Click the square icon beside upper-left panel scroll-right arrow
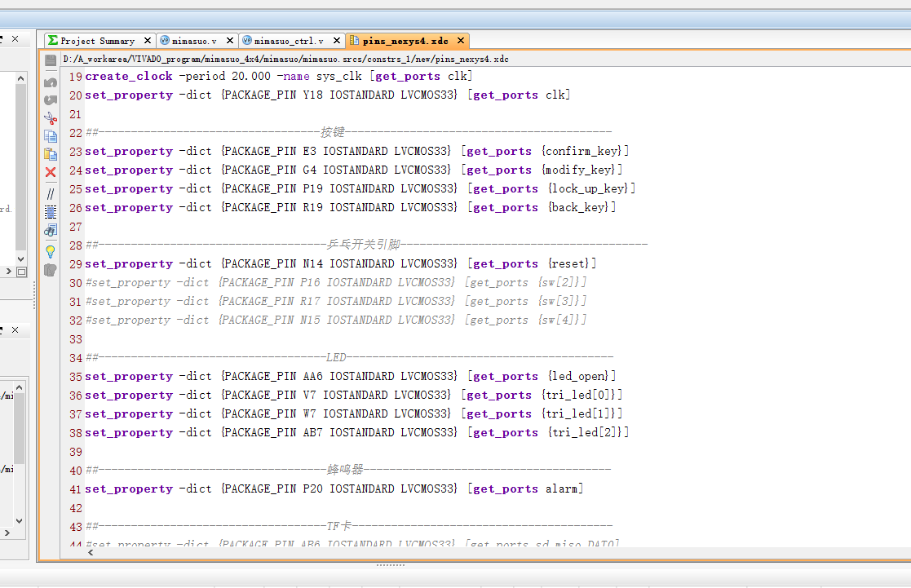 tap(21, 272)
